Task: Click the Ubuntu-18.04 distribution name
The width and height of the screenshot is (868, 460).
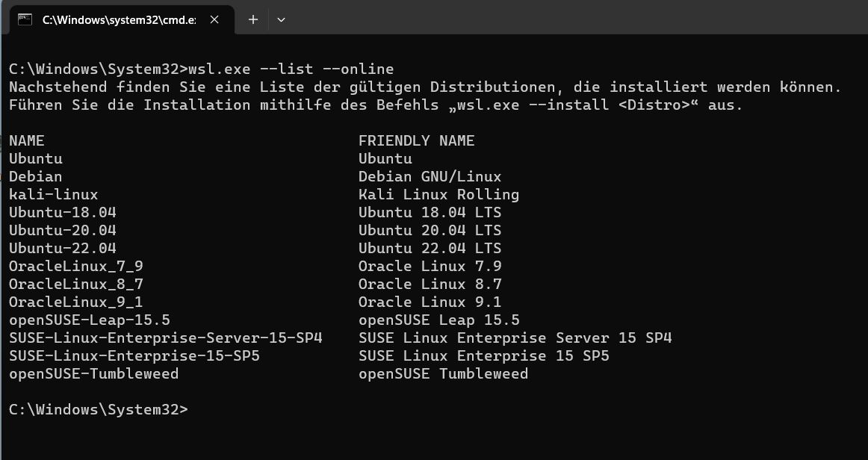Action: 63,212
